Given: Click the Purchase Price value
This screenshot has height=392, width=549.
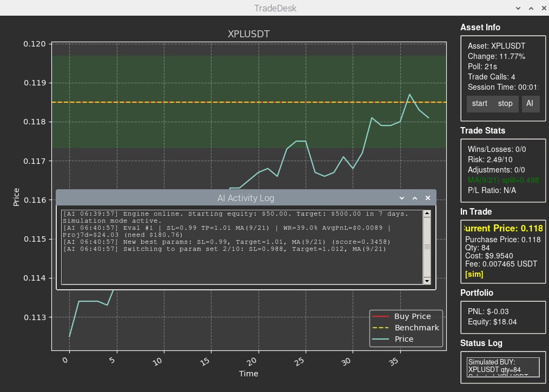Looking at the screenshot, I should point(503,240).
